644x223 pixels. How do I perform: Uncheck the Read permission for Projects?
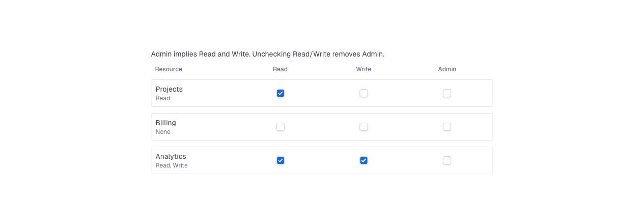click(x=281, y=93)
